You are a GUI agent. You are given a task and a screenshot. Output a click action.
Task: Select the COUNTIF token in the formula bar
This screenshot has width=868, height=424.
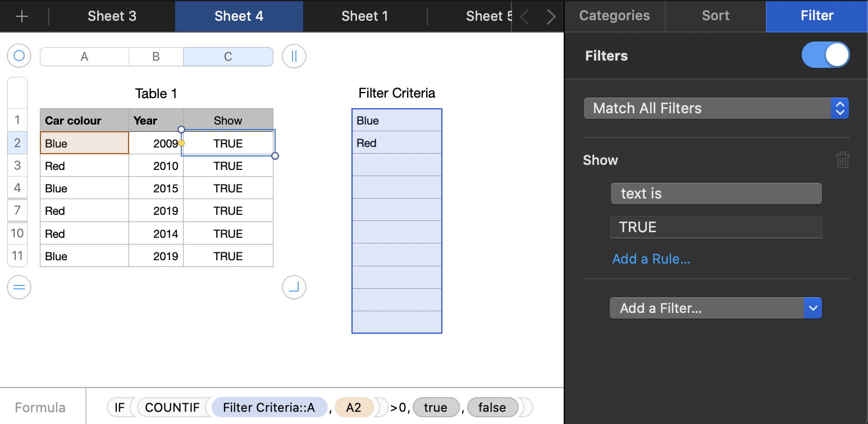pos(172,407)
